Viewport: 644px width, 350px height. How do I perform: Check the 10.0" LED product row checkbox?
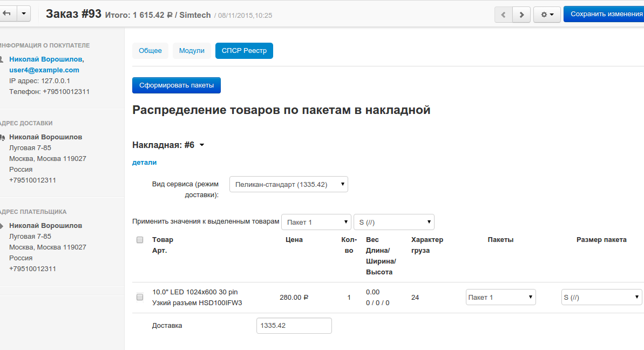140,297
